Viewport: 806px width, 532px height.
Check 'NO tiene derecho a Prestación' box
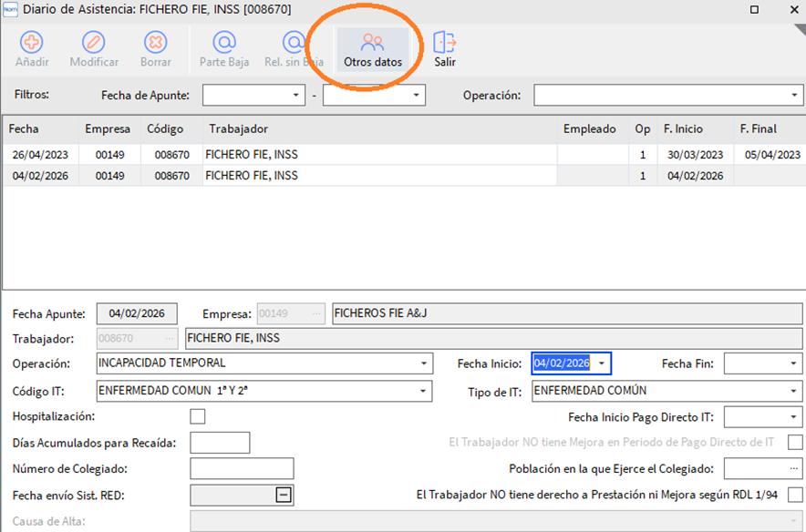click(795, 495)
